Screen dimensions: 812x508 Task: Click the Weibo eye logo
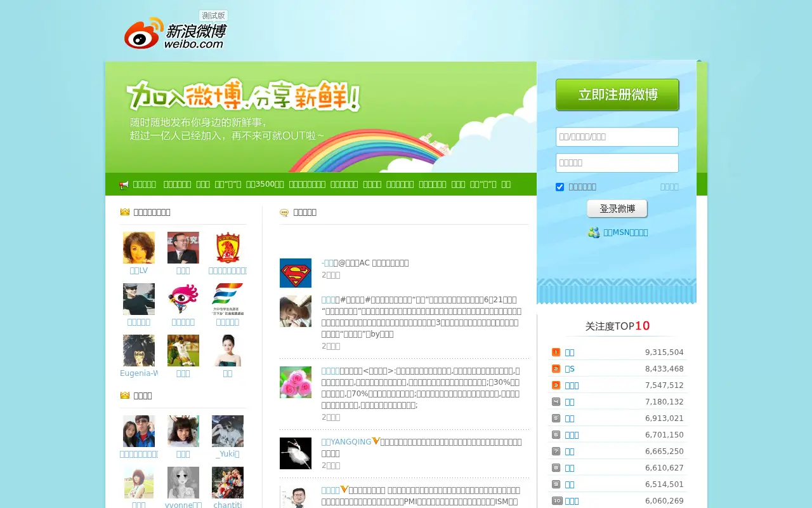click(144, 33)
